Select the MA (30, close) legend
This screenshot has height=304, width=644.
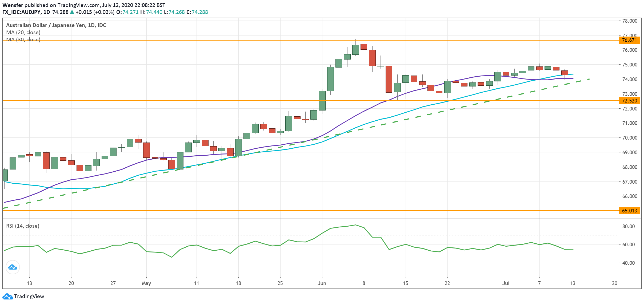[x=23, y=40]
